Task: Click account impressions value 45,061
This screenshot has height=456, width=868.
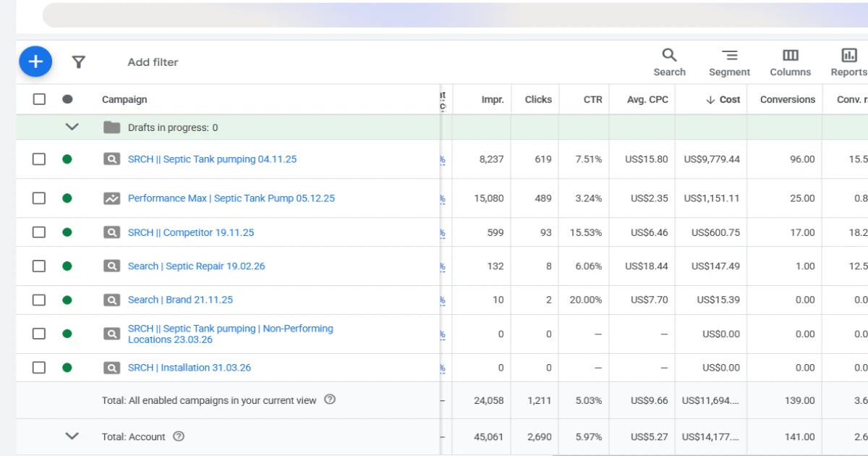Action: coord(488,437)
